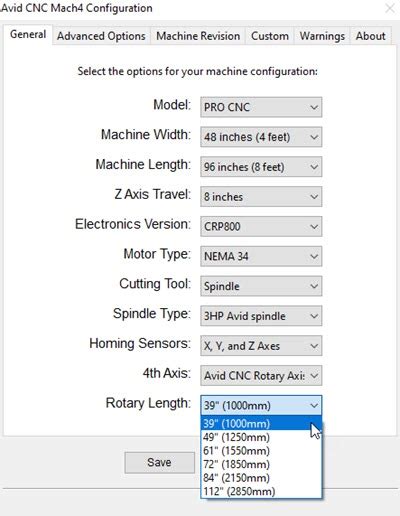Open the Electronics Version dropdown

(x=261, y=226)
